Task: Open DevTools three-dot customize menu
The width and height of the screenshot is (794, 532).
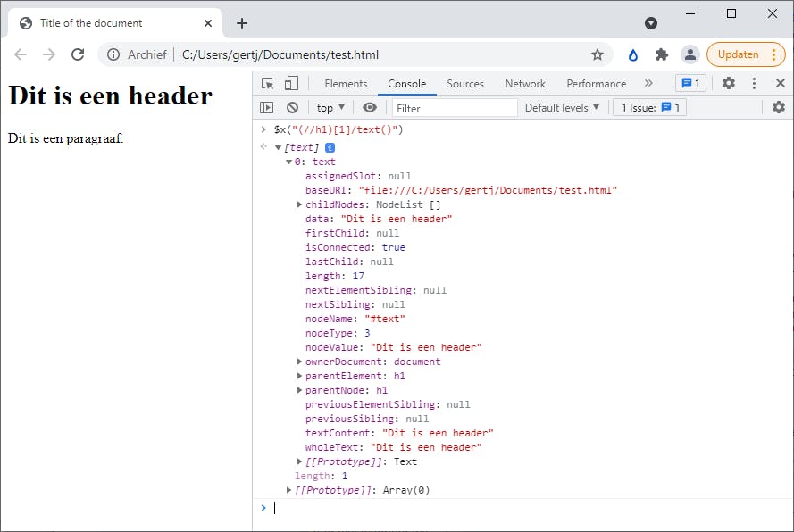Action: [754, 83]
